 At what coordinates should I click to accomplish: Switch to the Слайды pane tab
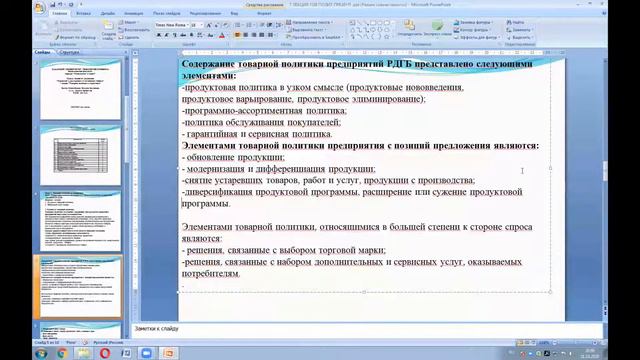point(42,52)
